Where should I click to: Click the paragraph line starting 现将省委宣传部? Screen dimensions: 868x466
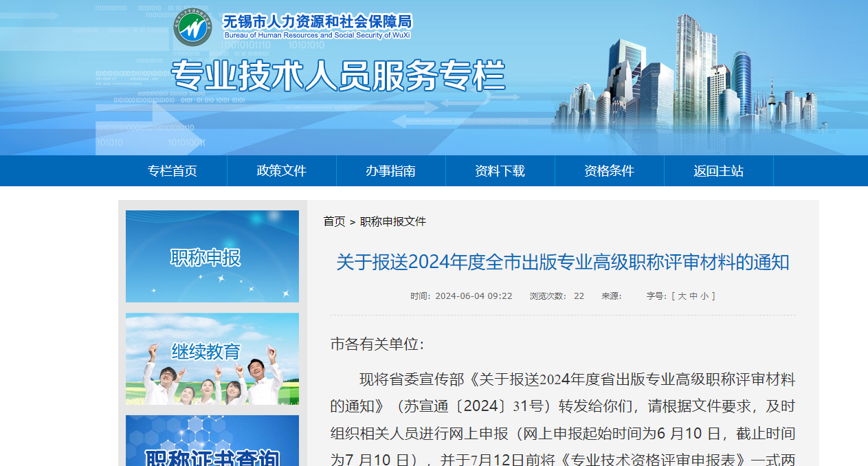(577, 379)
